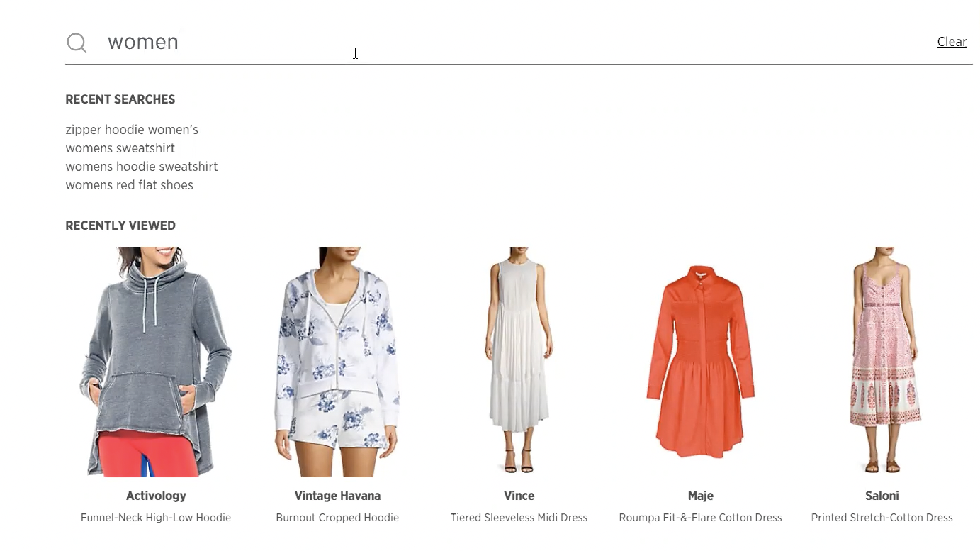The image size is (980, 551).
Task: Pick recent search "womens hoodie sweatshirt"
Action: point(142,167)
